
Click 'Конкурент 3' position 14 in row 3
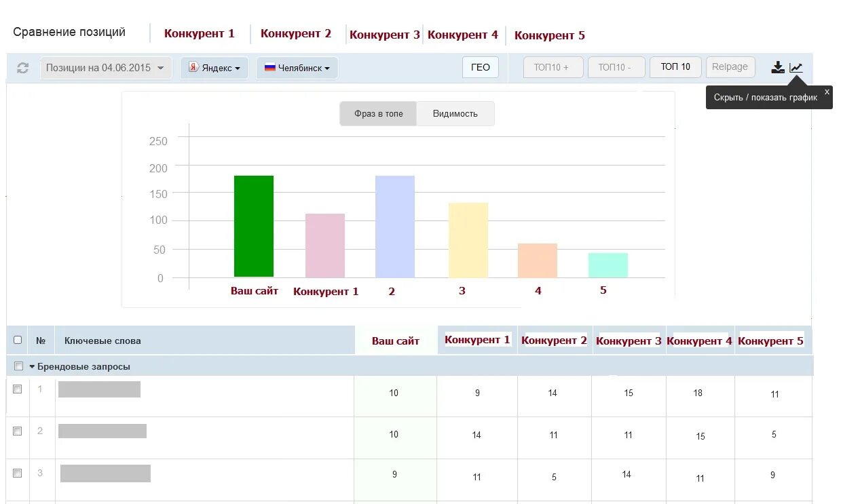click(627, 475)
